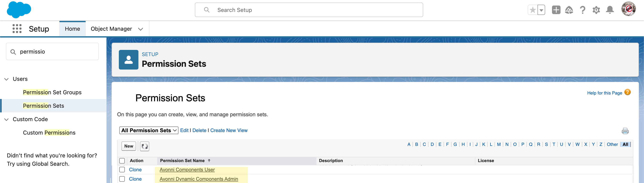Click the New permission set button
The width and height of the screenshot is (644, 183).
point(128,146)
